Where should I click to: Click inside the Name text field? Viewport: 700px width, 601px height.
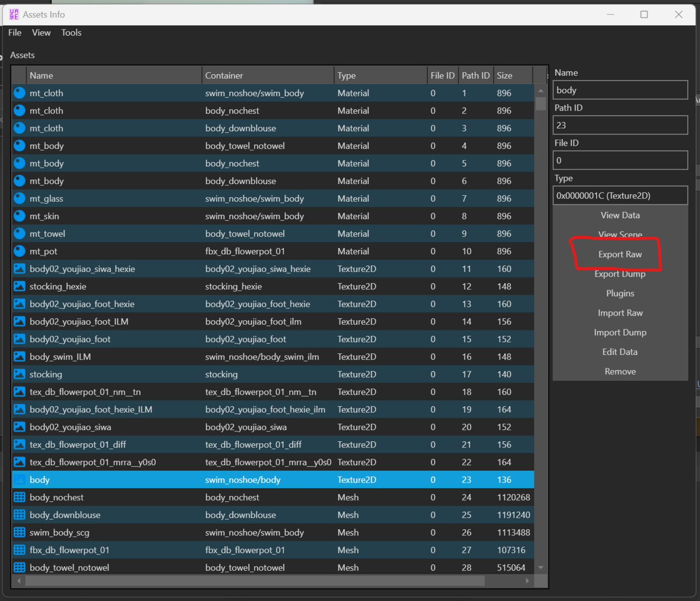click(x=620, y=90)
